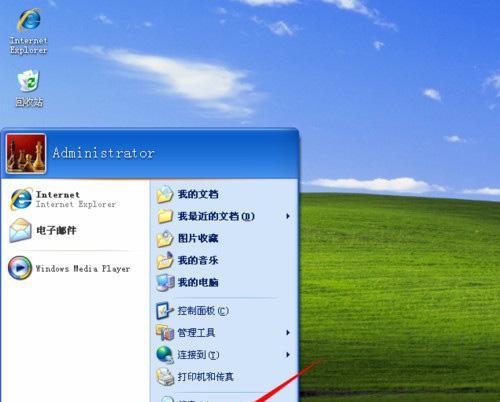Click the 回收站 desktop label
This screenshot has width=500, height=402.
[x=29, y=102]
